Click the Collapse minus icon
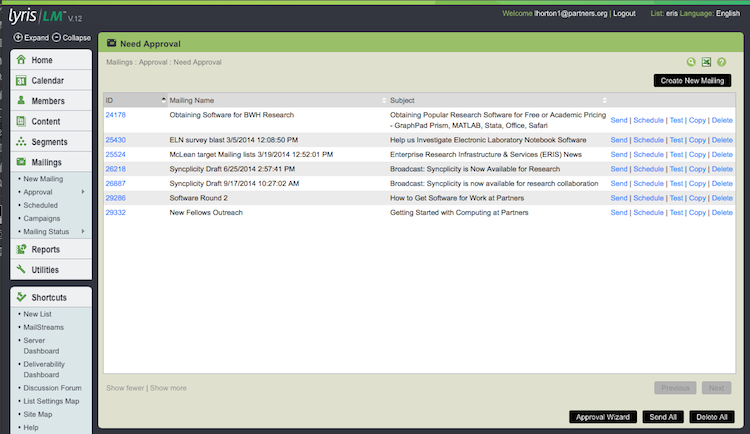Screen dimensions: 750x434 [x=56, y=37]
